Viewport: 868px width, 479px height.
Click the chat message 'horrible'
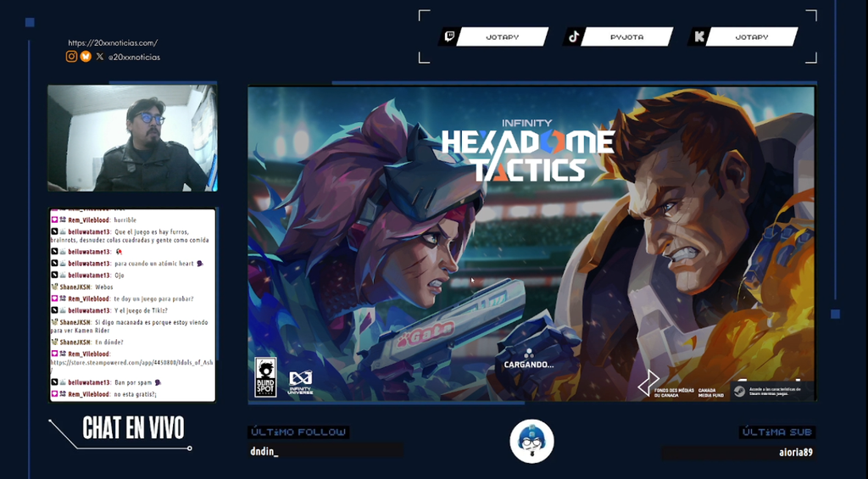point(125,220)
